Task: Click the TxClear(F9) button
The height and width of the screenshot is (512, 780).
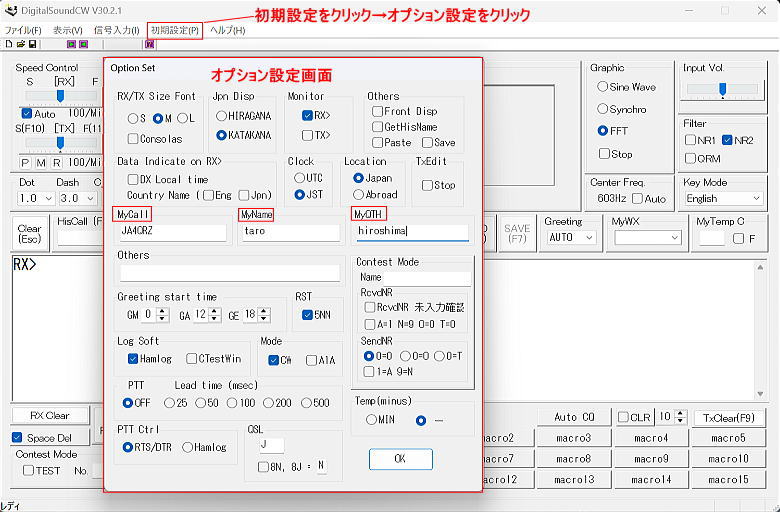Action: pyautogui.click(x=729, y=417)
